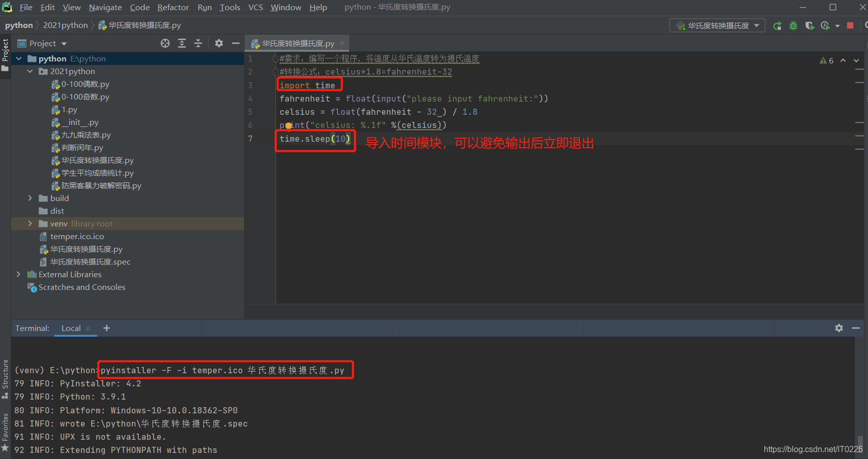Open the Code menu
Image resolution: width=868 pixels, height=459 pixels.
click(x=140, y=7)
